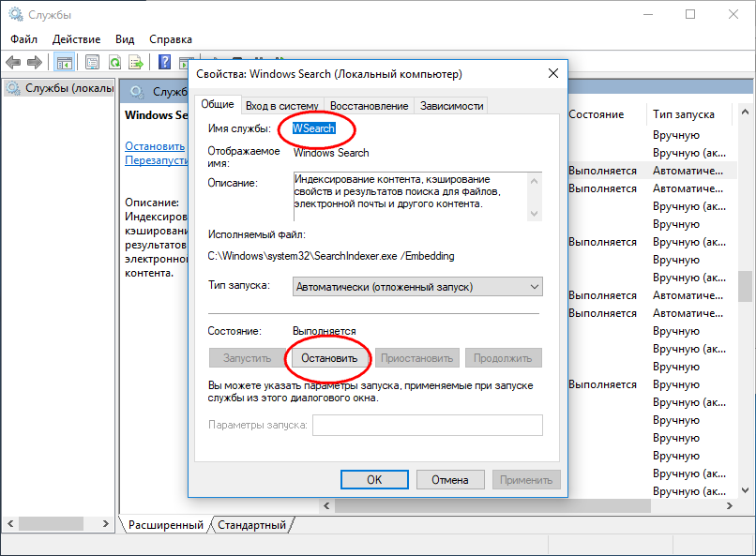Open the Действие menu
Screen dimensions: 756x556
click(76, 39)
